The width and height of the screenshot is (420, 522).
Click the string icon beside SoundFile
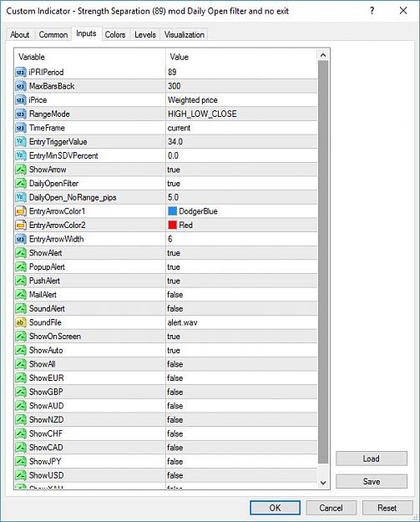point(21,322)
